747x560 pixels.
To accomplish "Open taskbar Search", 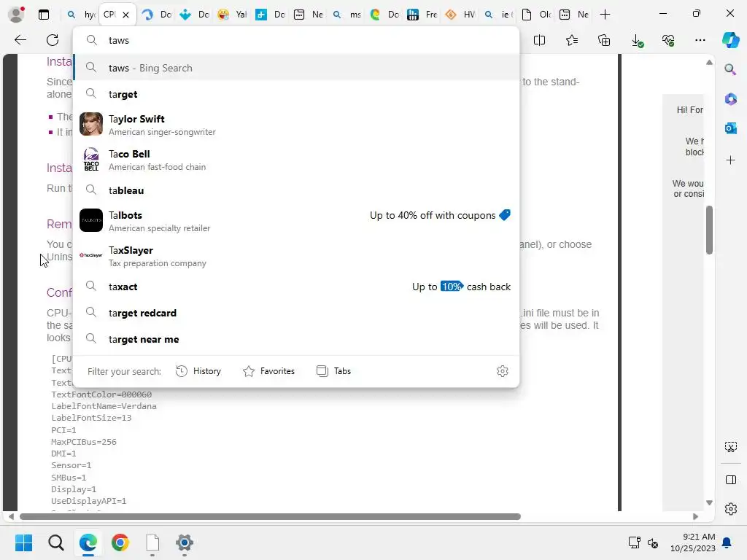I will (55, 542).
